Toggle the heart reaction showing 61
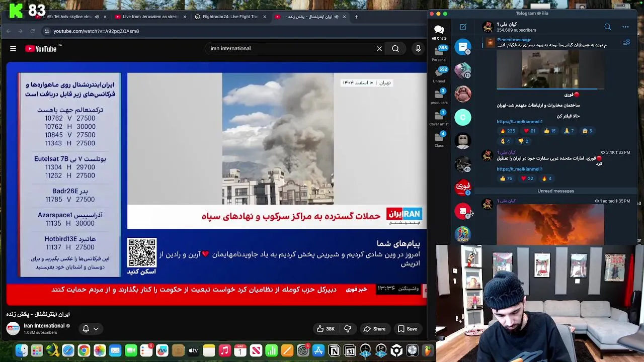644x362 pixels. click(x=530, y=131)
